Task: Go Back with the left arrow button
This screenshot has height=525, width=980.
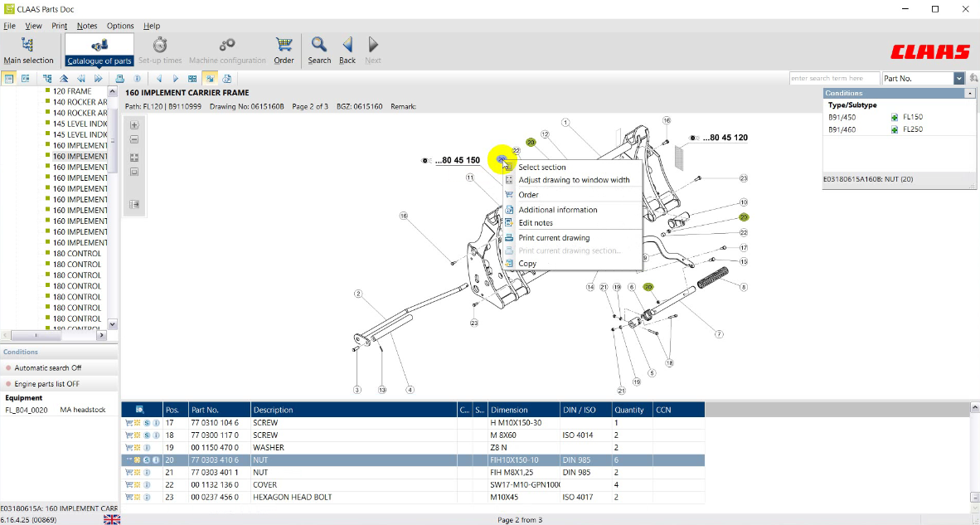Action: click(347, 50)
